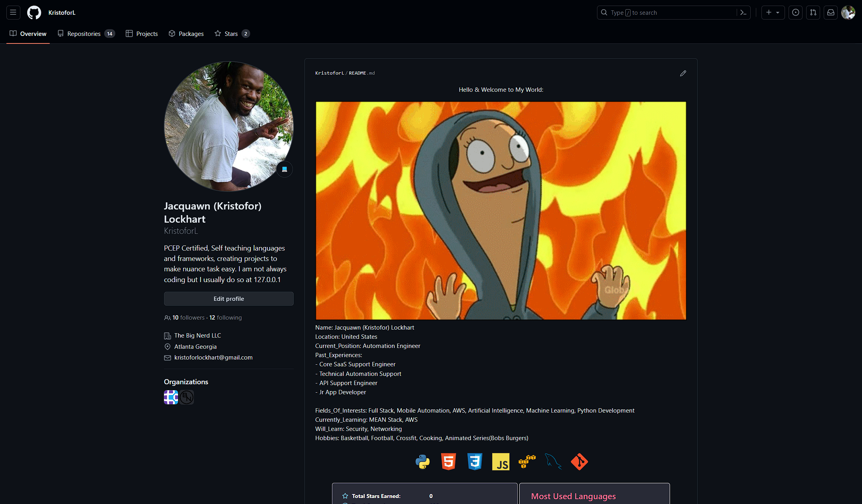Click the flaming cartoon GIF image
This screenshot has height=504, width=862.
501,211
